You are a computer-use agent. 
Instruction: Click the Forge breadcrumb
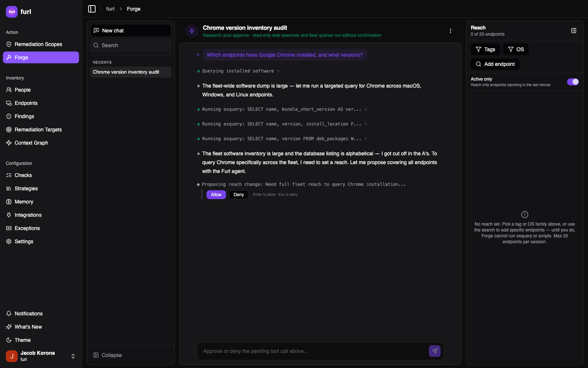pyautogui.click(x=134, y=9)
